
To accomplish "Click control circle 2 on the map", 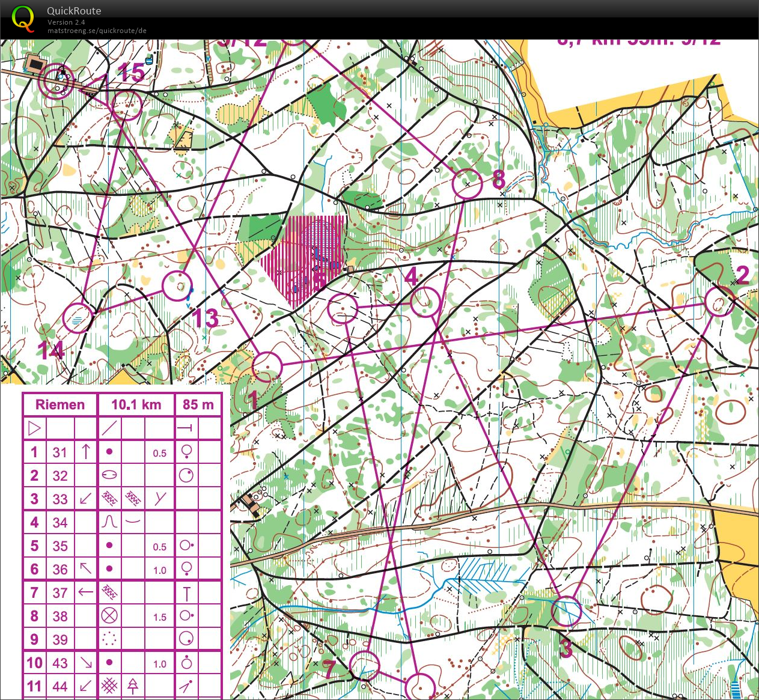I will click(x=719, y=301).
